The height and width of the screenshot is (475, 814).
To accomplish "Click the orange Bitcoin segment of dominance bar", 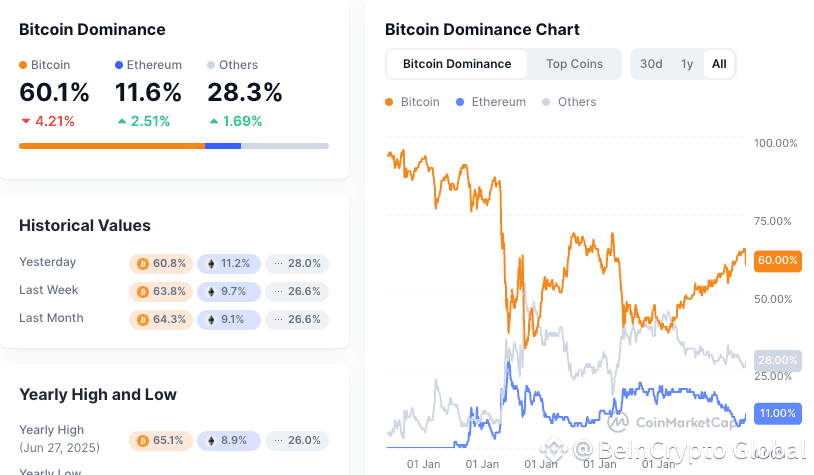I will click(112, 146).
